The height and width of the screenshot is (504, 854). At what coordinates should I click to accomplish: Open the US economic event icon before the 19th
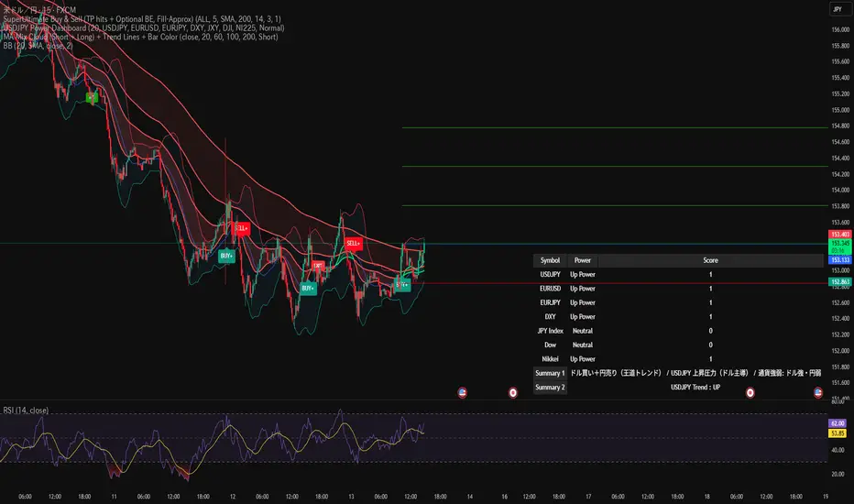[818, 392]
